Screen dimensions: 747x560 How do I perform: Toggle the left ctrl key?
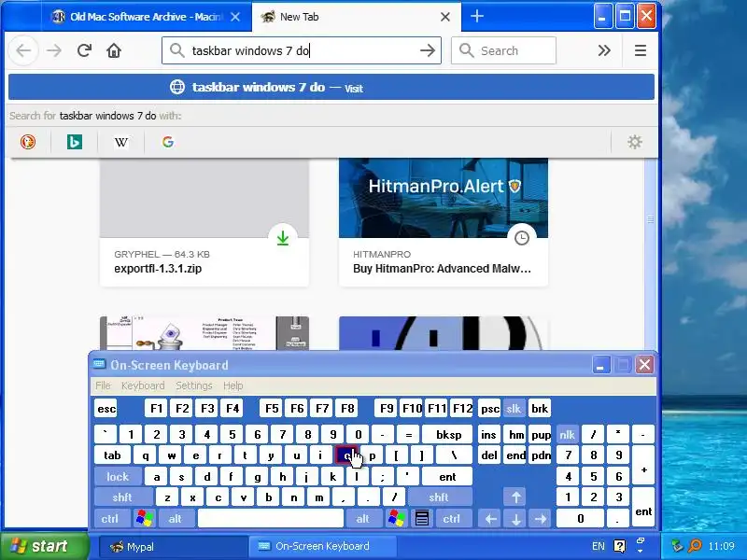(x=110, y=518)
